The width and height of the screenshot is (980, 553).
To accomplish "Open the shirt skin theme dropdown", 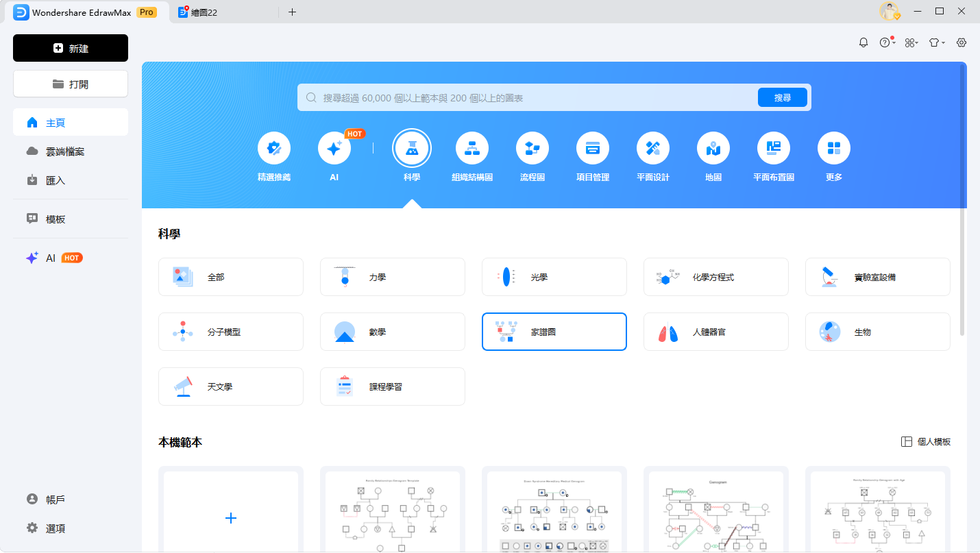I will tap(936, 42).
